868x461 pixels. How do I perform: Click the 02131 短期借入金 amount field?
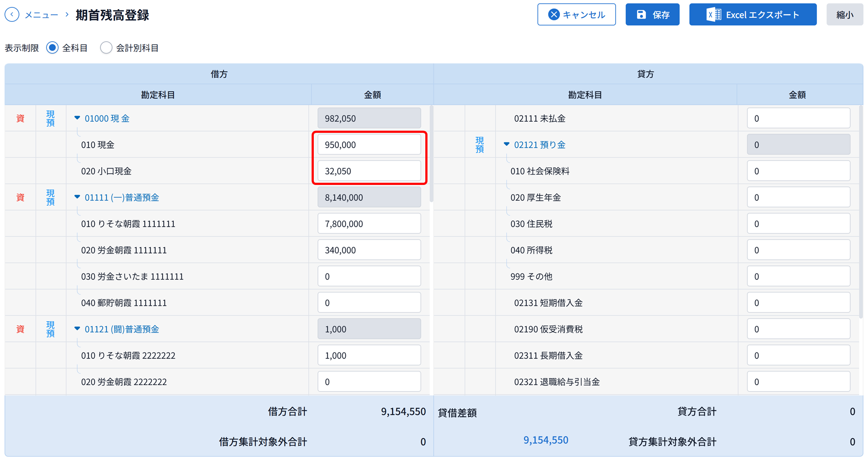(x=798, y=303)
